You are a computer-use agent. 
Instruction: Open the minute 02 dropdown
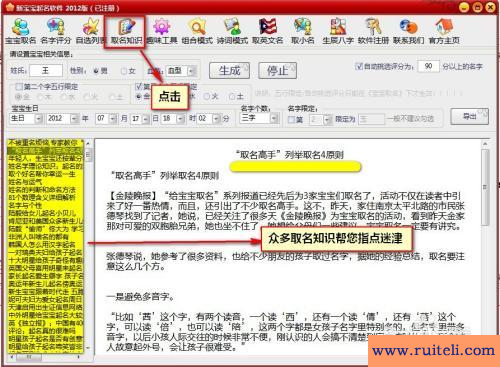point(216,119)
